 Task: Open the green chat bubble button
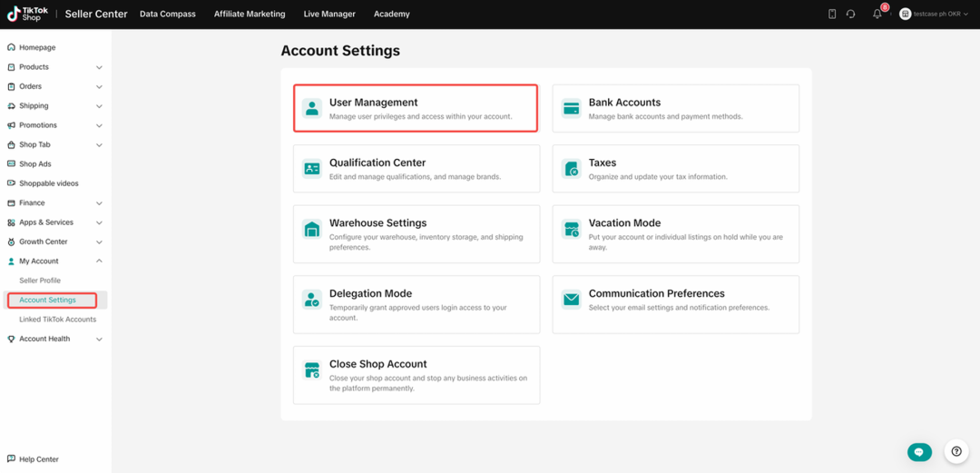(x=919, y=451)
